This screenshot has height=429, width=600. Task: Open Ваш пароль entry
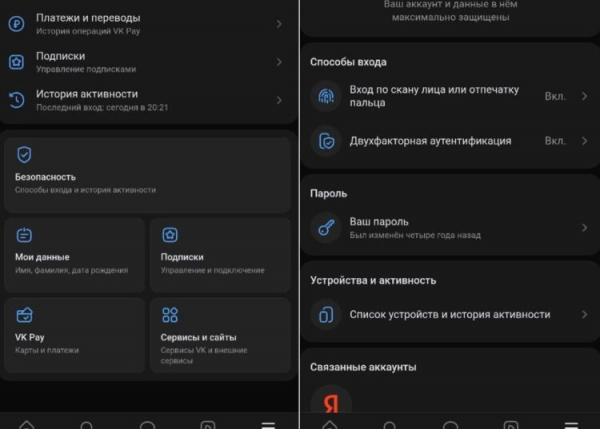click(450, 228)
